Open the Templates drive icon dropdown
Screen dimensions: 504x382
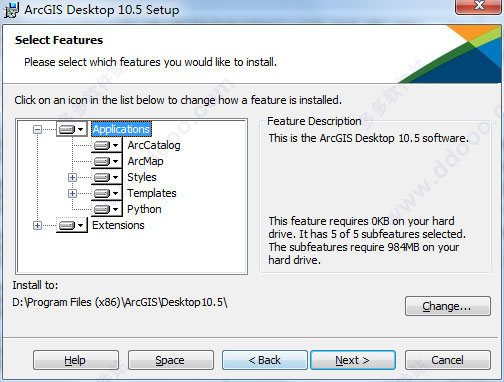pyautogui.click(x=107, y=193)
